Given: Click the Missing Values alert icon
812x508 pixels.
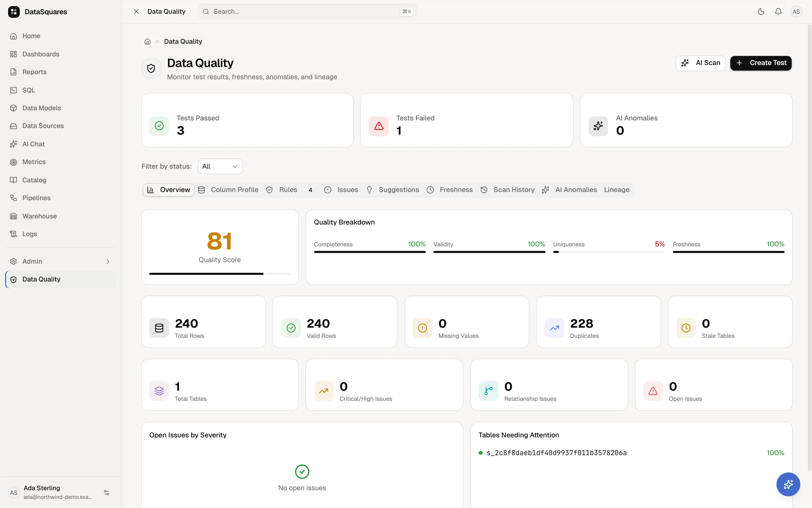Looking at the screenshot, I should click(422, 328).
